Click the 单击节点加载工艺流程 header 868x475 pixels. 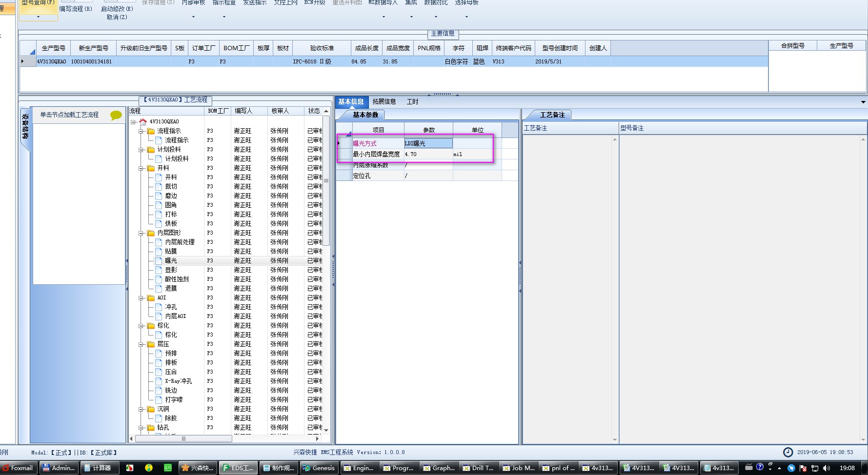pos(69,115)
